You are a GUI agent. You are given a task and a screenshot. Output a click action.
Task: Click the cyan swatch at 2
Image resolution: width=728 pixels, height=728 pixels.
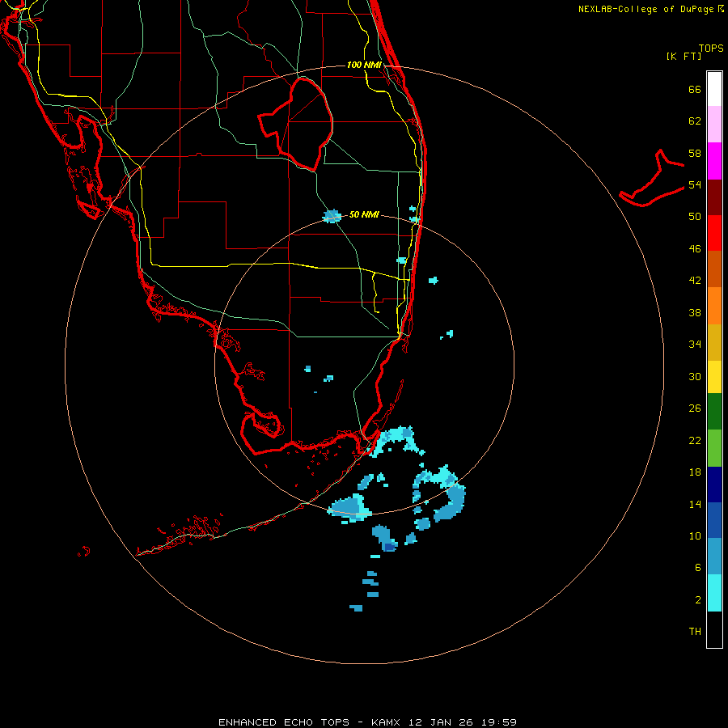tap(714, 593)
